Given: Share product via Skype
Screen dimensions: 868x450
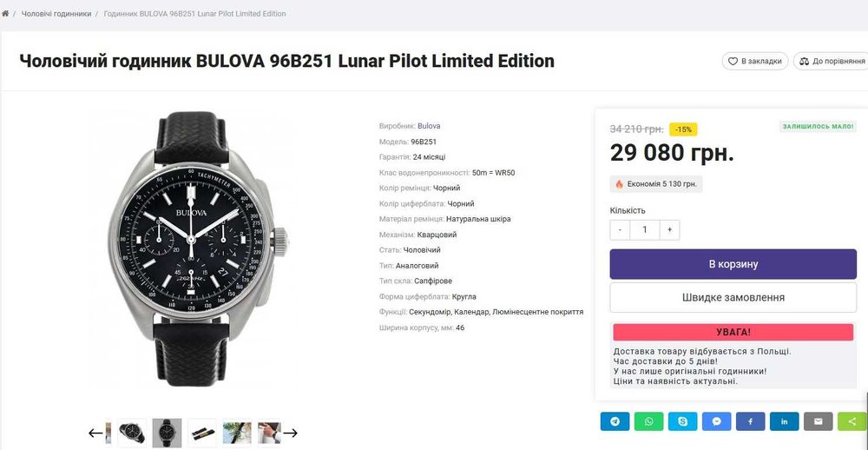Looking at the screenshot, I should point(683,421).
